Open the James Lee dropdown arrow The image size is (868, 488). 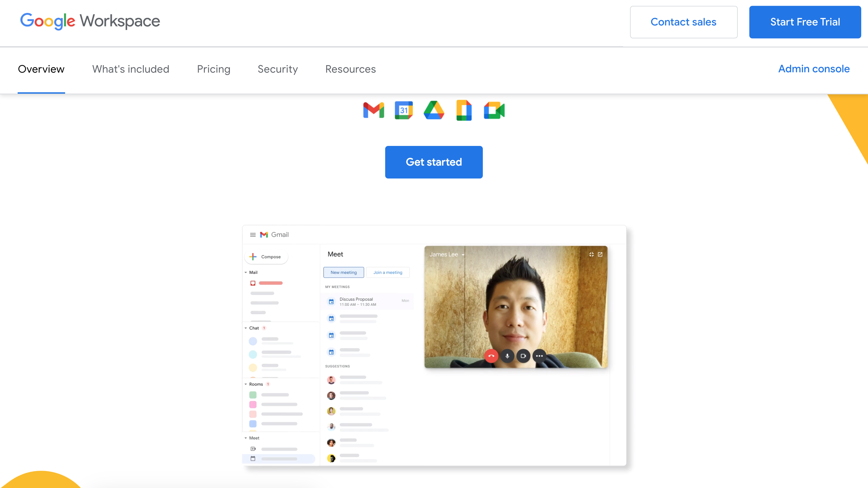point(463,255)
